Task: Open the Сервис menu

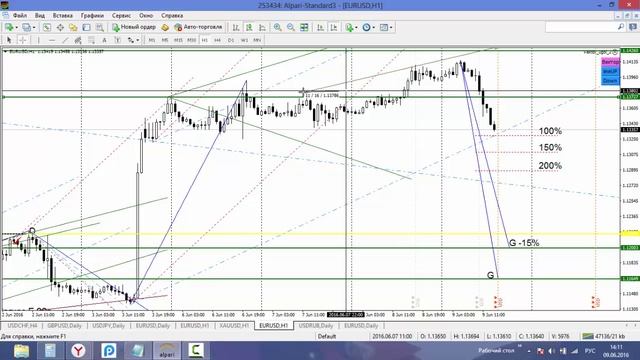Action: coord(121,16)
